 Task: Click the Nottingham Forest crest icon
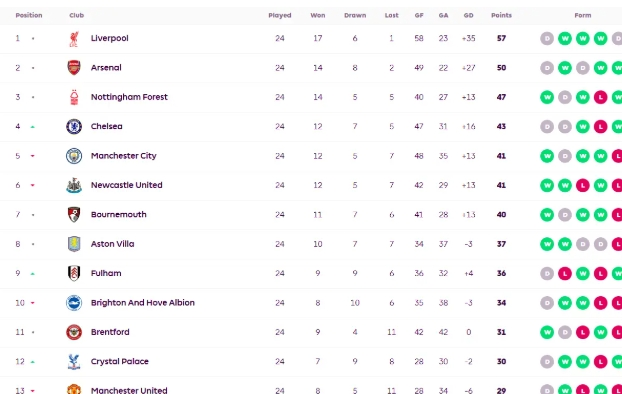(74, 97)
